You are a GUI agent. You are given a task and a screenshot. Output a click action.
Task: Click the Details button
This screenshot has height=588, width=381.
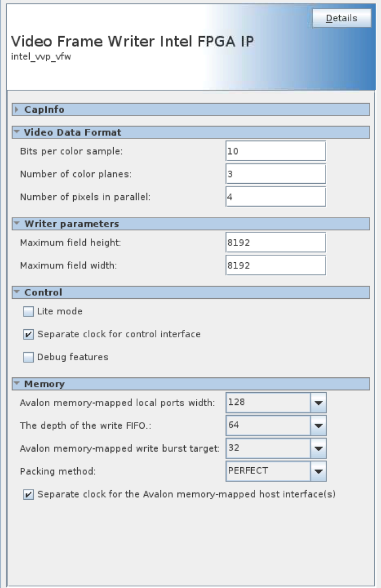click(x=342, y=18)
